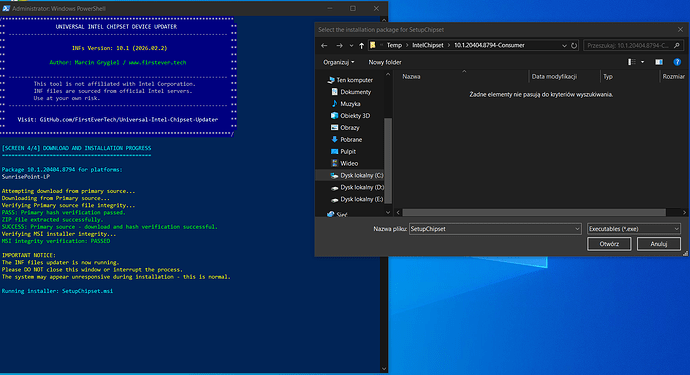
Task: Open the Organizuj menu
Action: [x=338, y=62]
